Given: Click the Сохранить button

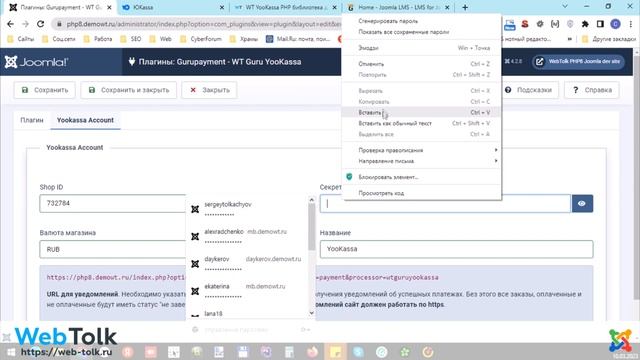Looking at the screenshot, I should pos(45,90).
